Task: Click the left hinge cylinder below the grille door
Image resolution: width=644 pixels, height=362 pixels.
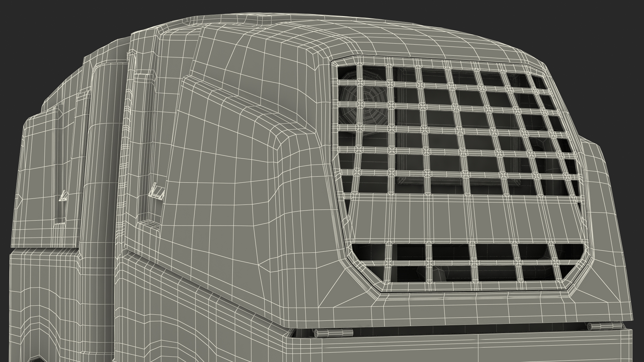Action: (333, 333)
